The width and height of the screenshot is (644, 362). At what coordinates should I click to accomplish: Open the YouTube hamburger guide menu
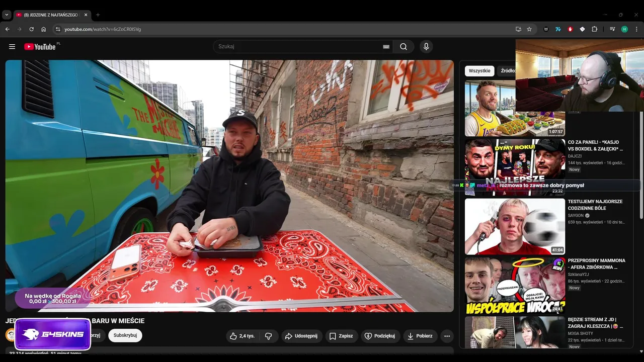coord(12,47)
